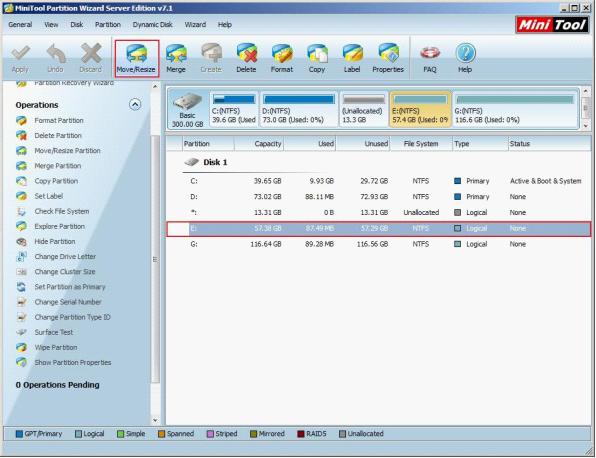596x458 pixels.
Task: Click the Wipe Partition icon
Action: pos(22,348)
